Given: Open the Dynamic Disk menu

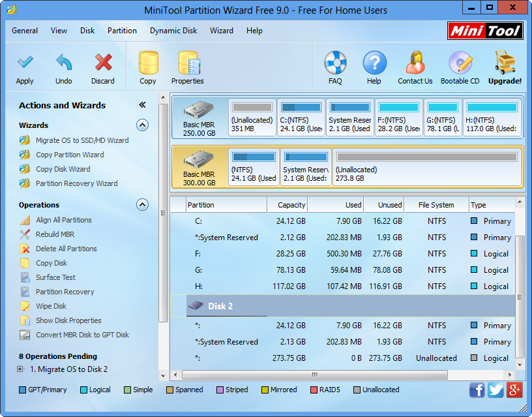Looking at the screenshot, I should [173, 31].
